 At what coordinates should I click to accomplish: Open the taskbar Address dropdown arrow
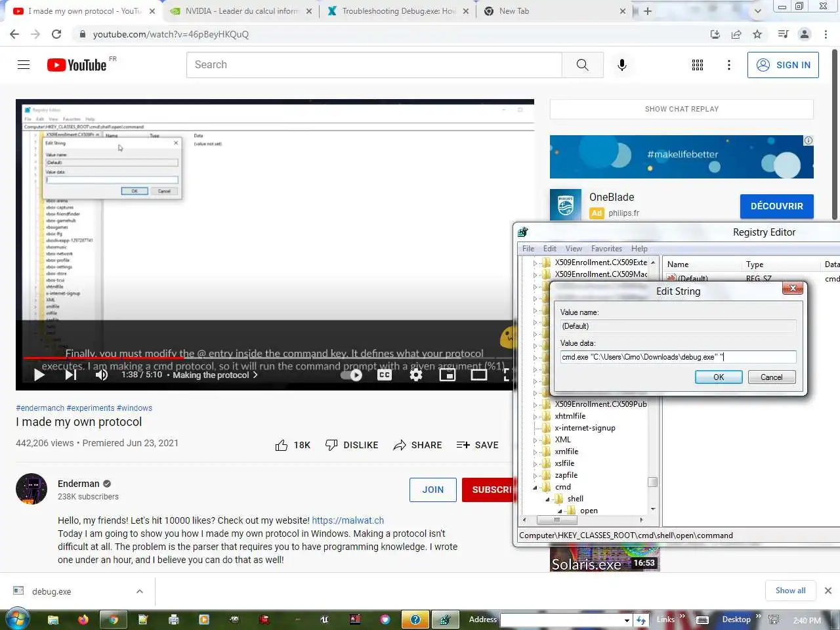[x=627, y=619]
